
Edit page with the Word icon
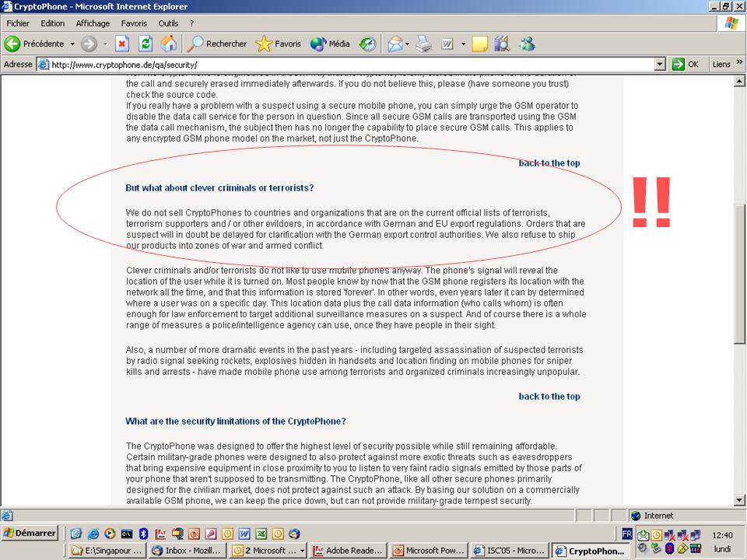(x=447, y=44)
